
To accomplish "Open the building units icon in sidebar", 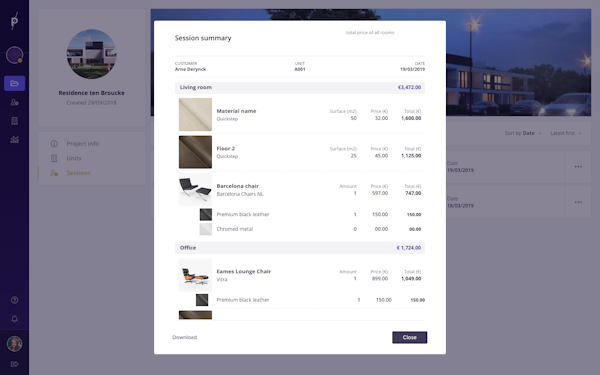I will [x=15, y=121].
